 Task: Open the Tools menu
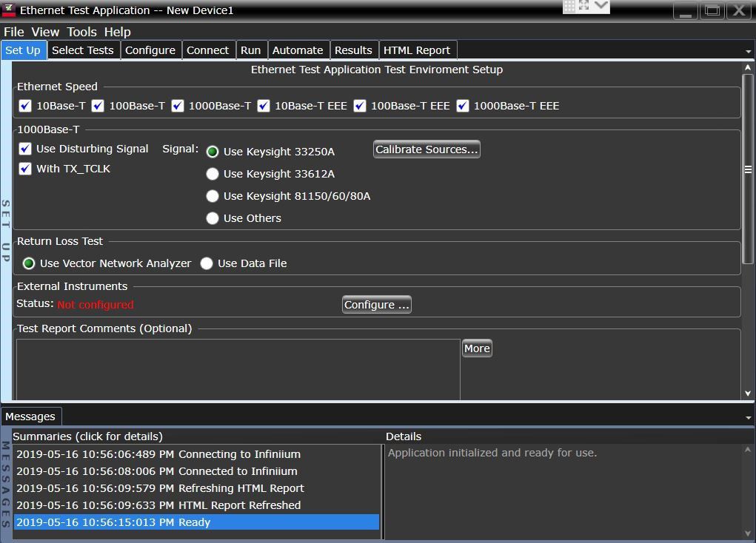coord(81,32)
